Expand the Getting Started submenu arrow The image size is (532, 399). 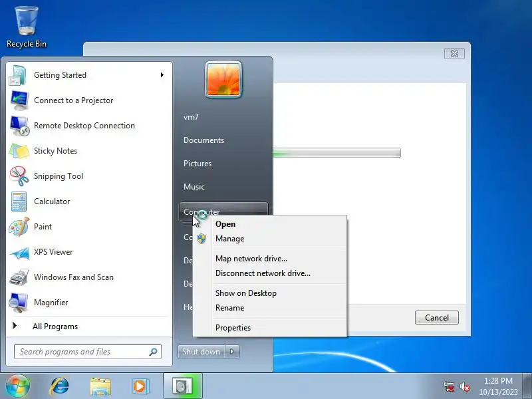[x=162, y=74]
